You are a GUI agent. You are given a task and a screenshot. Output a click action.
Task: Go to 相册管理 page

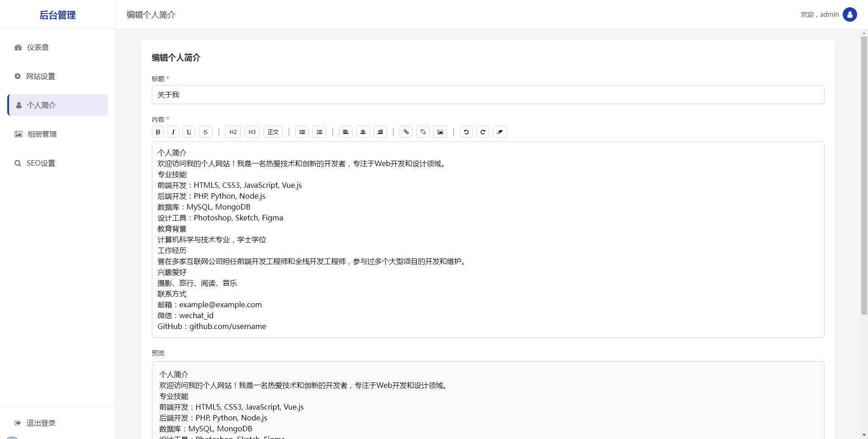42,134
